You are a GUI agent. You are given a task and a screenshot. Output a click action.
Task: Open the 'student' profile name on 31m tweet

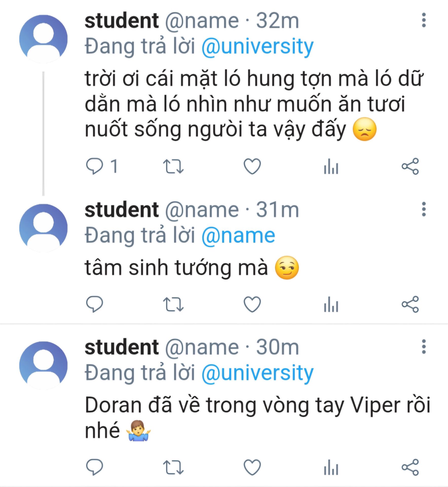(x=122, y=210)
